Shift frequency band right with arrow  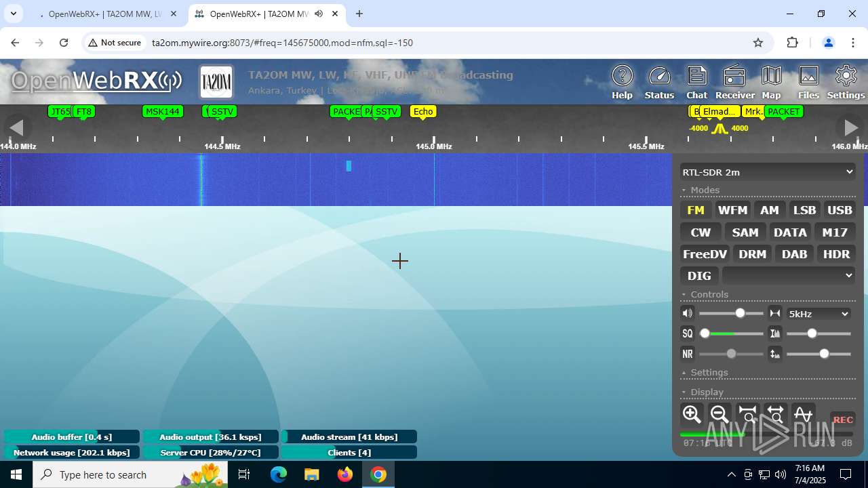(850, 127)
